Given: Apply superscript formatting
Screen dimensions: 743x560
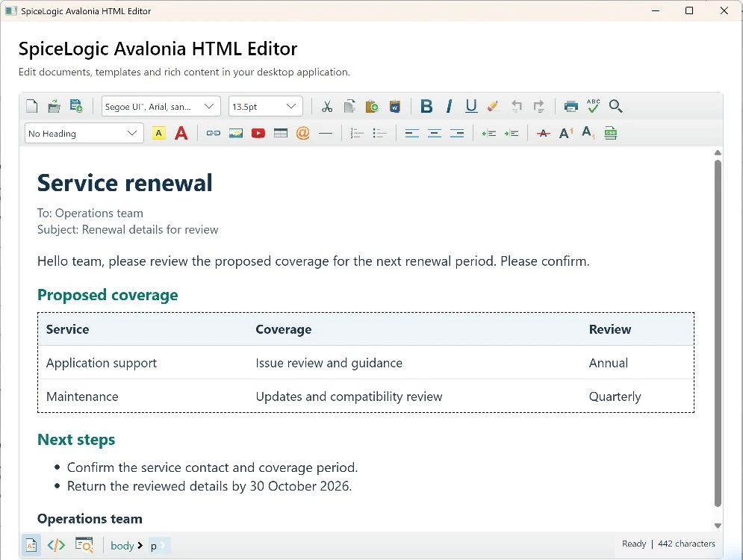Looking at the screenshot, I should (566, 133).
